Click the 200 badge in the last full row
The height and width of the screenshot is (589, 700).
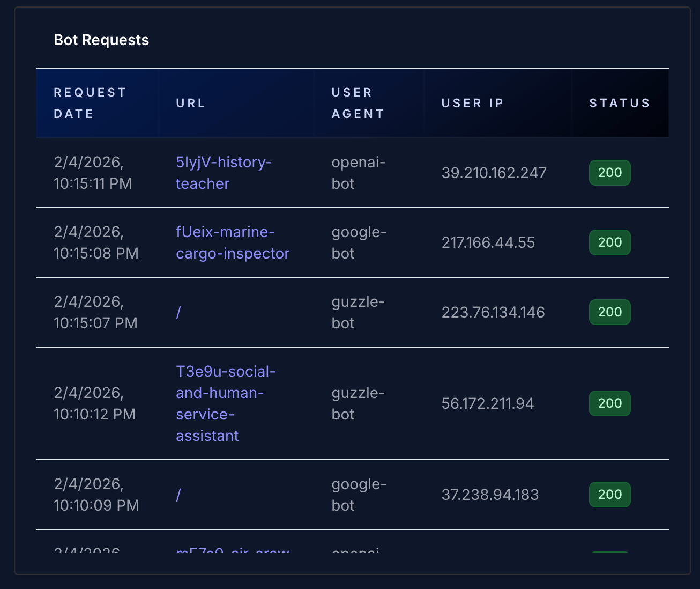coord(609,495)
